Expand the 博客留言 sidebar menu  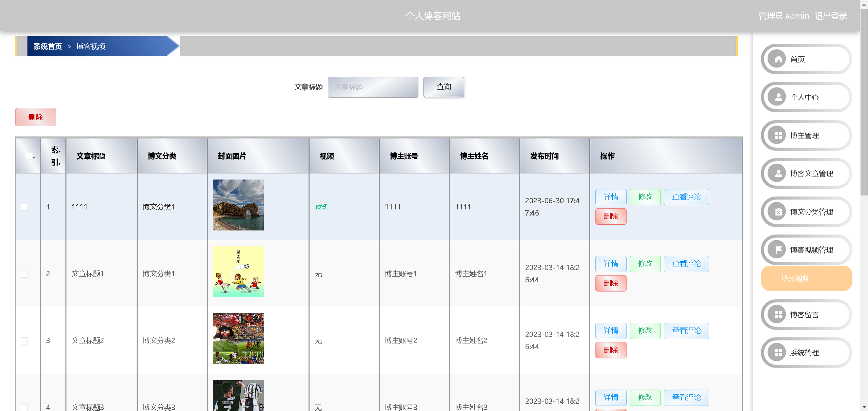[804, 315]
